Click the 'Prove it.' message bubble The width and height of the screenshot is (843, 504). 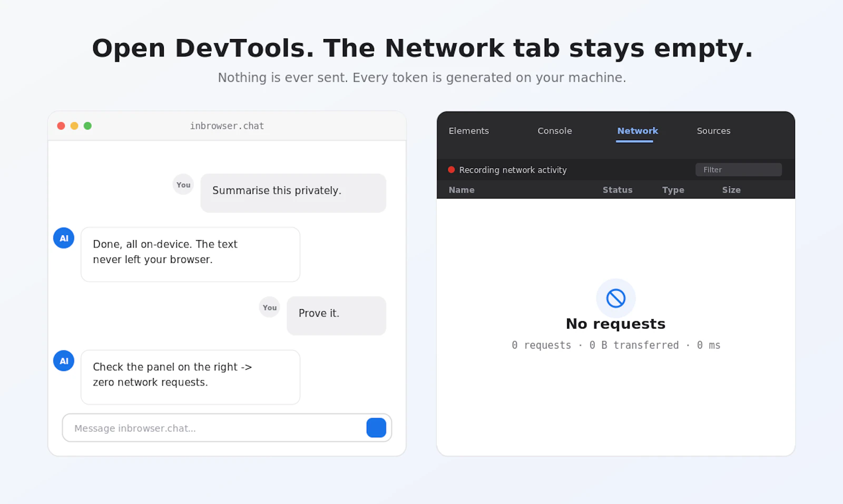[x=337, y=315]
